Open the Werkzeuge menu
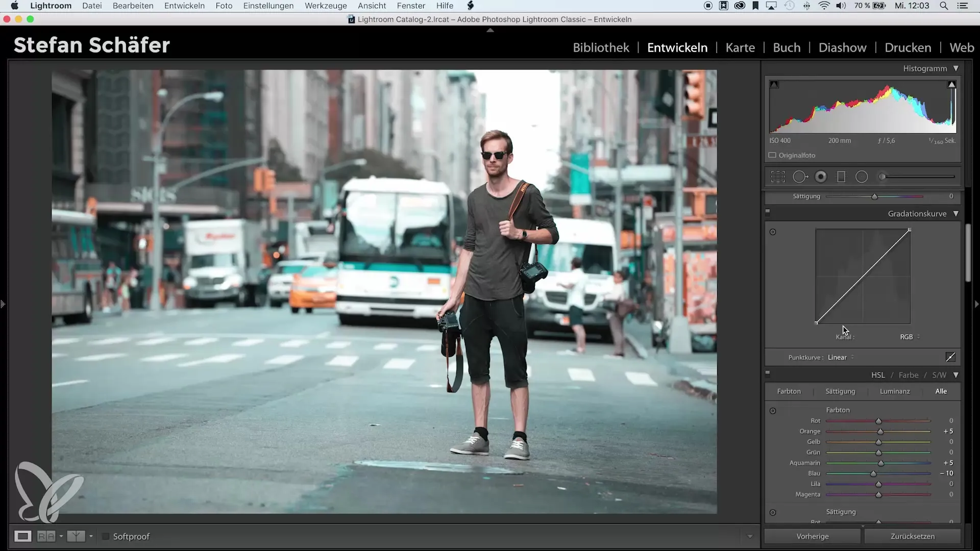This screenshot has width=980, height=551. coord(326,6)
